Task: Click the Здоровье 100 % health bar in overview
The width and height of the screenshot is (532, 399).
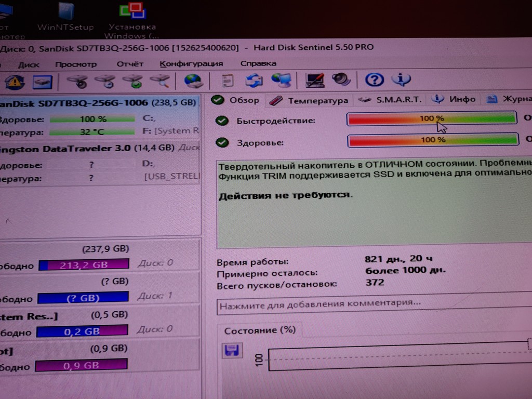Action: point(433,140)
